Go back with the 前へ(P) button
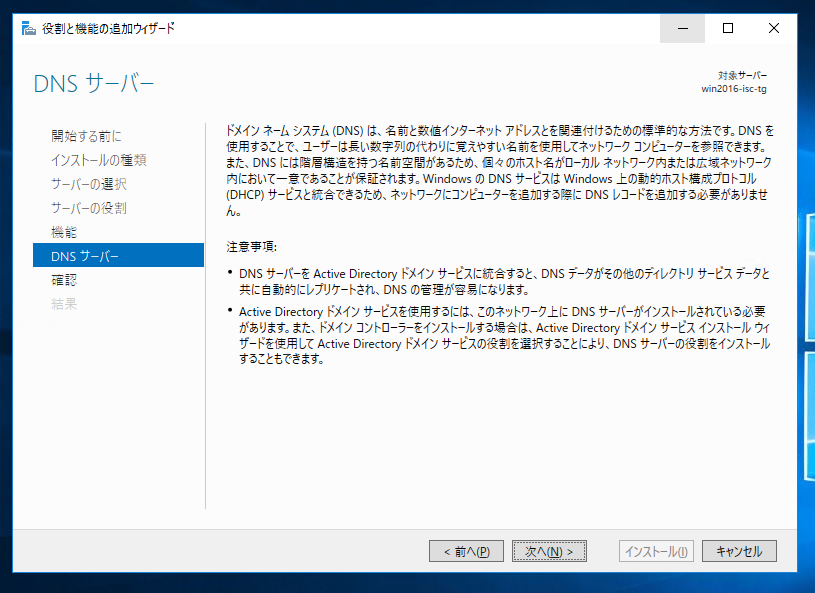Viewport: 815px width, 593px height. pos(466,551)
